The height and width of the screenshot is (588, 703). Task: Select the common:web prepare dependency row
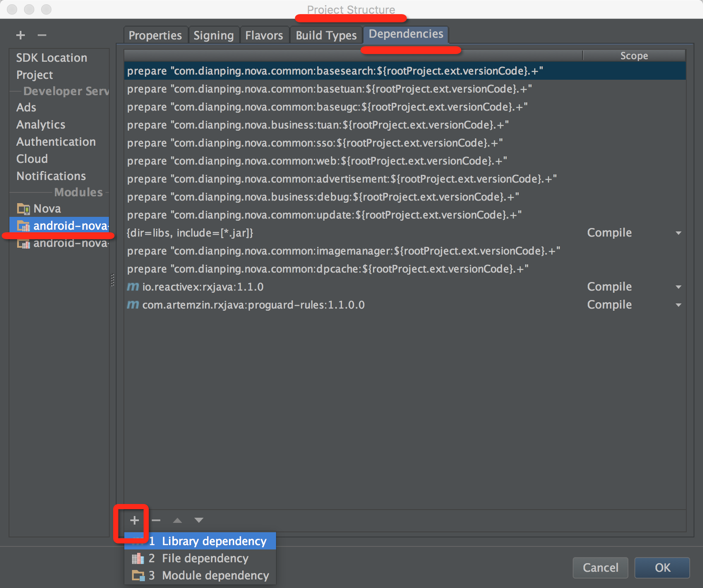405,161
